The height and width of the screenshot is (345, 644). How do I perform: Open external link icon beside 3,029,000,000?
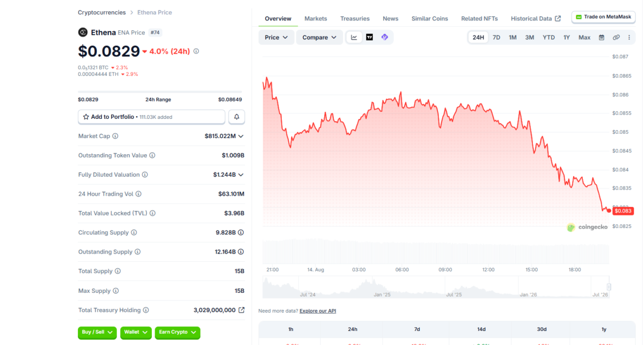(241, 310)
